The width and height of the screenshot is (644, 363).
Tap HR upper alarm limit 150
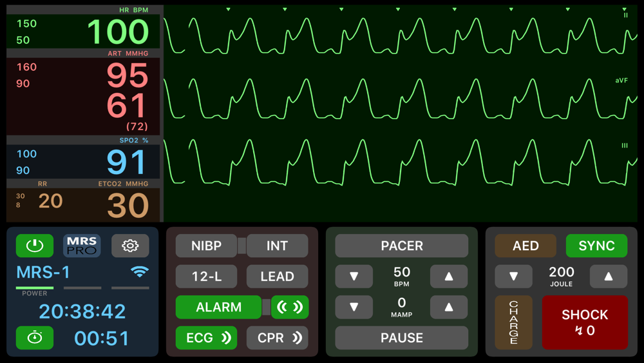(26, 24)
